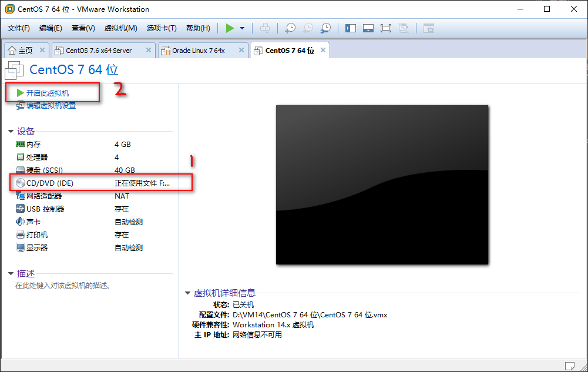
Task: Toggle the library sidebar view icon
Action: click(351, 28)
